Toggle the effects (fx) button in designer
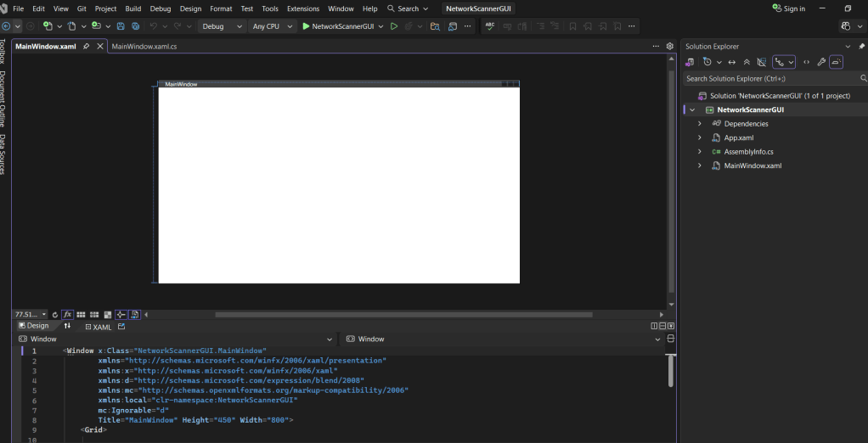 (x=67, y=314)
